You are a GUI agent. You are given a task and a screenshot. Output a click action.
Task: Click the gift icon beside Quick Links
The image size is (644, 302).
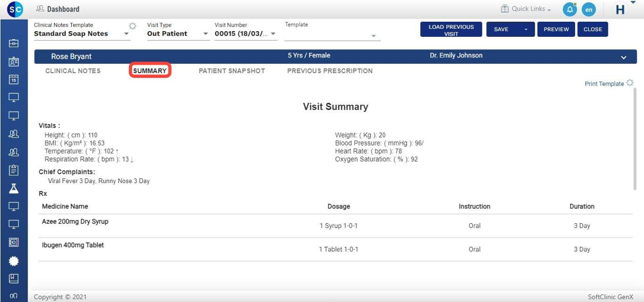[504, 9]
